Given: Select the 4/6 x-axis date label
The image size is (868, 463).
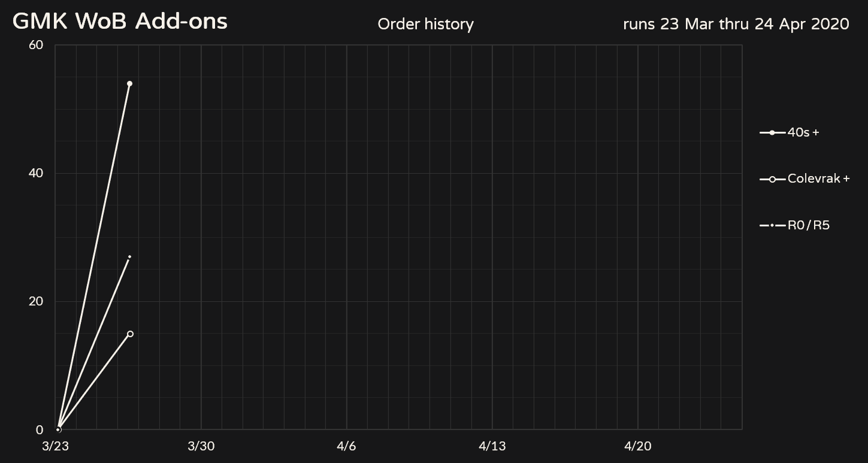Looking at the screenshot, I should (346, 446).
